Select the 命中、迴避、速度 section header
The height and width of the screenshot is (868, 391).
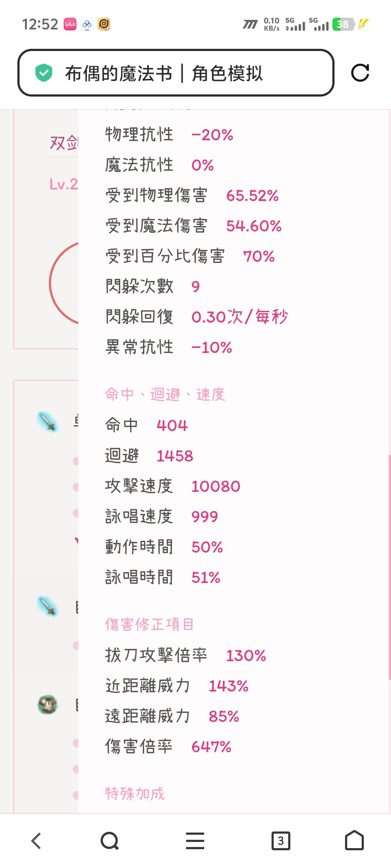pos(165,394)
